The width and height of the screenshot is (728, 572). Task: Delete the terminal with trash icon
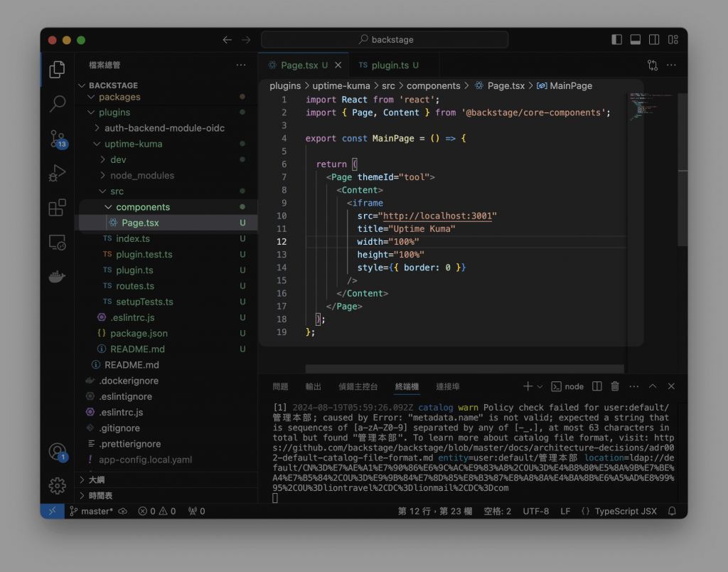615,386
